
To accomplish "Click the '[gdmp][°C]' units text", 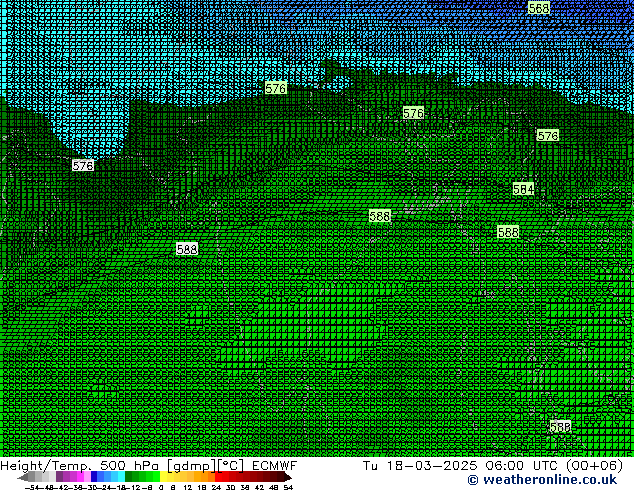I will (x=206, y=466).
